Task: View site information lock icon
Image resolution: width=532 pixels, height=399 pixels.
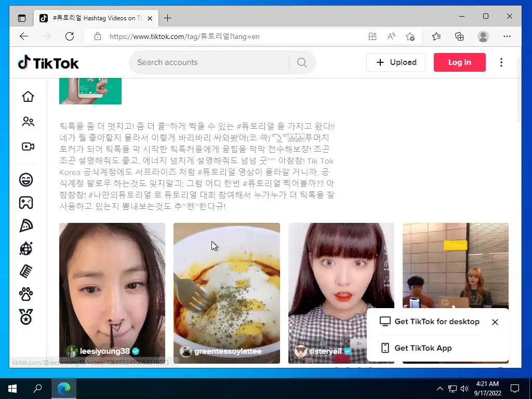Action: (x=98, y=36)
